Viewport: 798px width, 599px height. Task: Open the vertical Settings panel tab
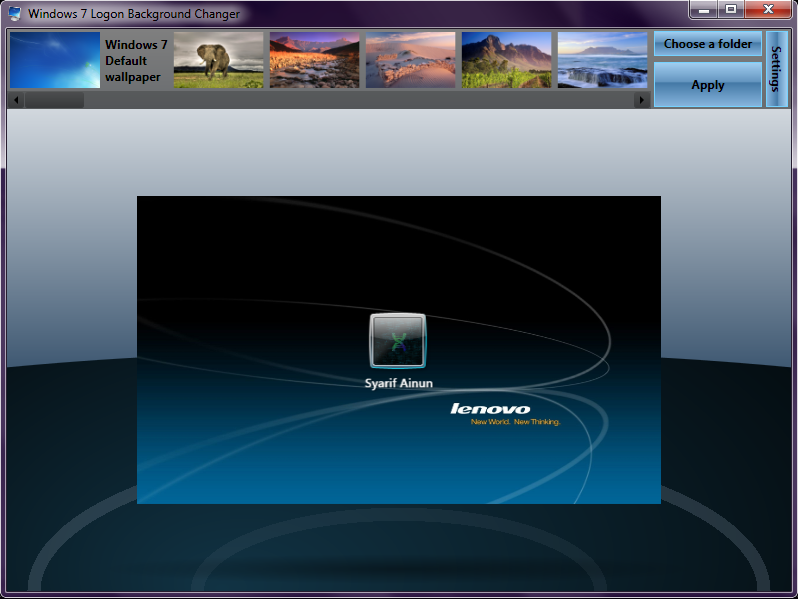pos(777,69)
